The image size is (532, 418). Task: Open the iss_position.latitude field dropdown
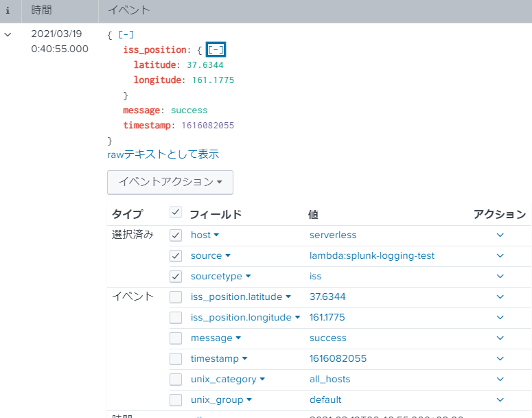tap(240, 297)
